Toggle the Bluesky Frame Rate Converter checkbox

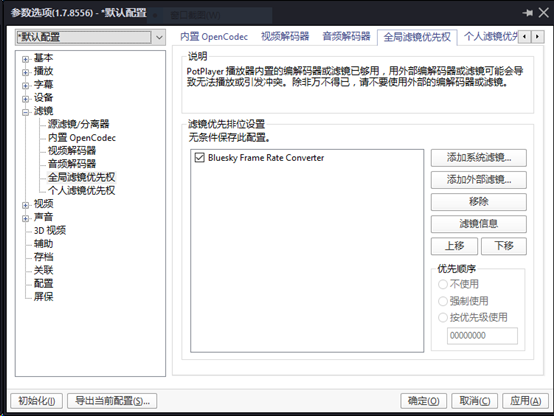click(x=200, y=158)
